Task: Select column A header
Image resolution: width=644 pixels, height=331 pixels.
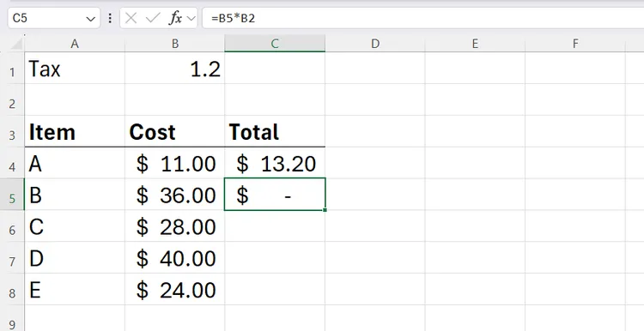Action: point(75,44)
